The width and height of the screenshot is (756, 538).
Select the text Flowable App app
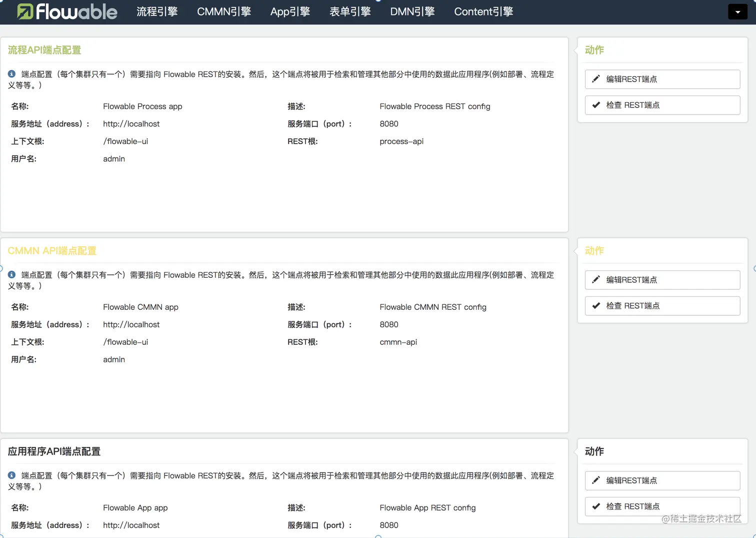click(x=135, y=507)
